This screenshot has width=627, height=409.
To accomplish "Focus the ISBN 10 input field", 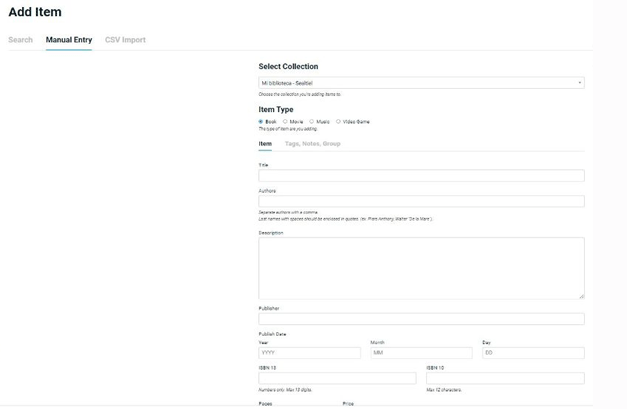I will (x=504, y=378).
